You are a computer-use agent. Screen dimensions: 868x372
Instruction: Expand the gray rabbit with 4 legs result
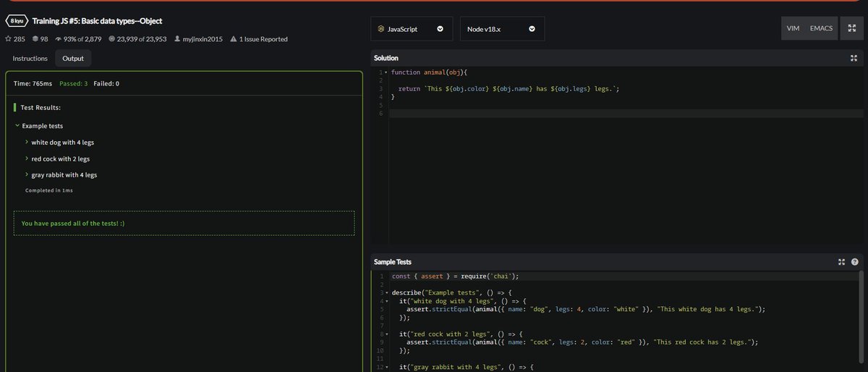pos(27,174)
